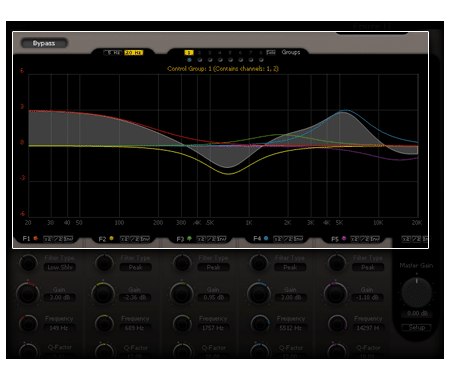The image size is (450, 380).
Task: Switch to control group 4 tab
Action: pyautogui.click(x=220, y=53)
